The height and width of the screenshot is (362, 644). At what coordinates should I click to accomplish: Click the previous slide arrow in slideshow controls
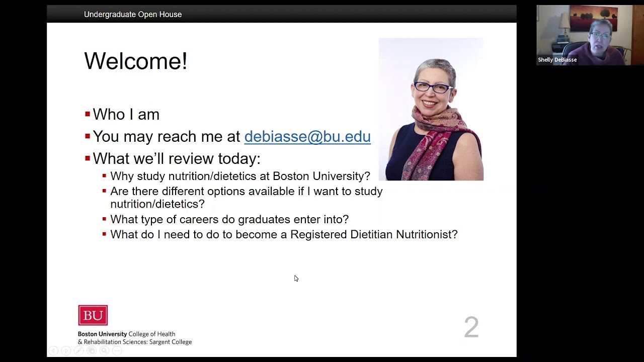click(x=53, y=351)
